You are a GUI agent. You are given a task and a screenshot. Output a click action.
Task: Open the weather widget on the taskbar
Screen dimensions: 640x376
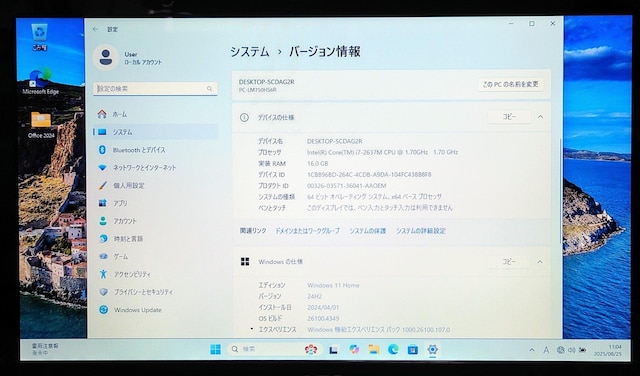(45, 349)
